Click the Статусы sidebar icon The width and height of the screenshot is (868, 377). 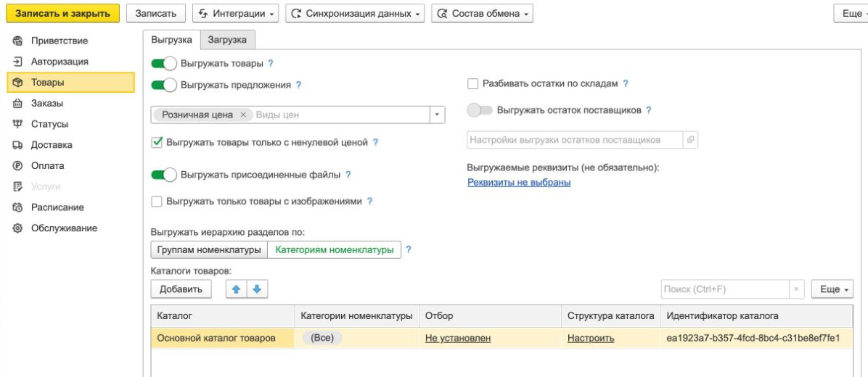click(x=17, y=124)
